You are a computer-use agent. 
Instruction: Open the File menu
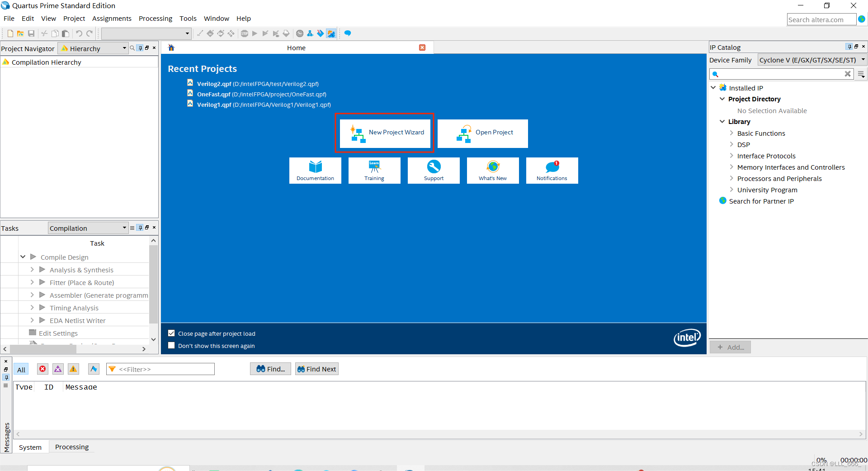click(x=9, y=19)
